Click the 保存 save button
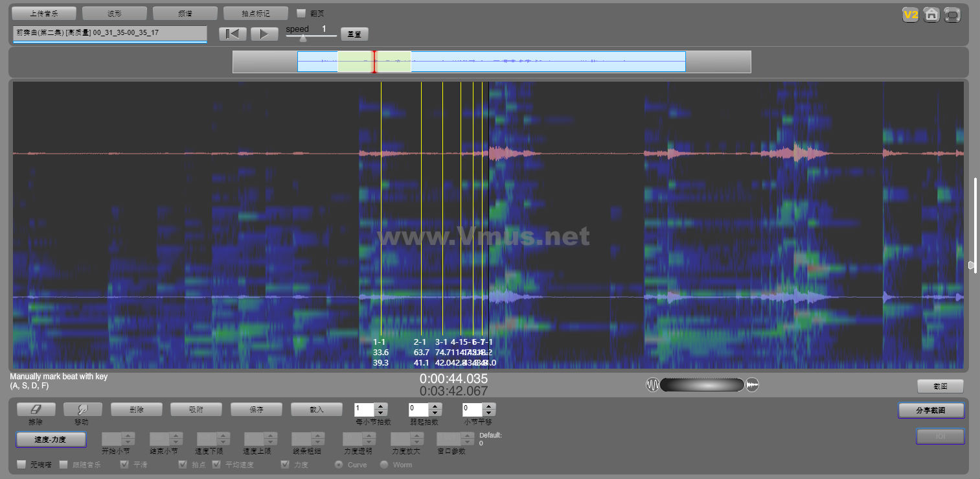The image size is (980, 479). [256, 410]
